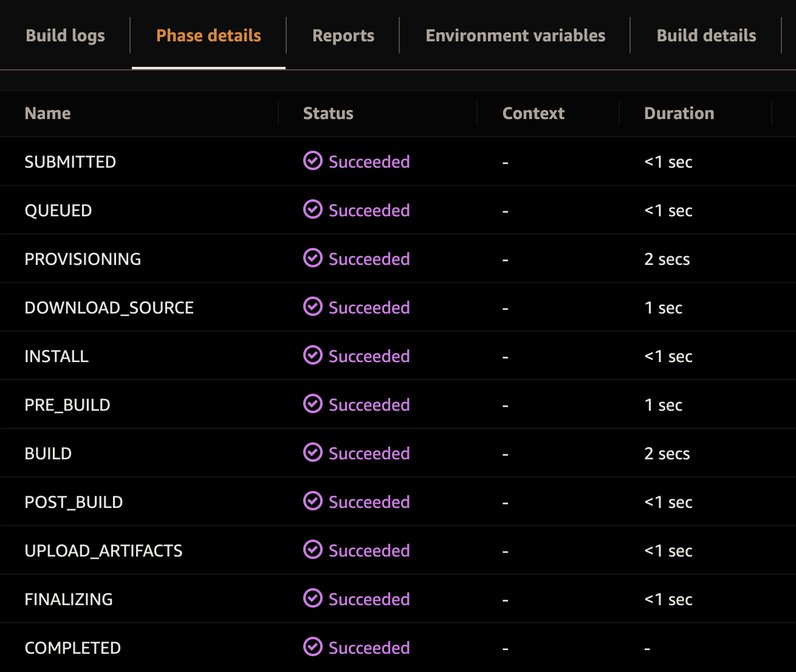Screen dimensions: 796x672
Task: Select the Succeeded icon on the PROVISIONING row
Action: pos(312,259)
